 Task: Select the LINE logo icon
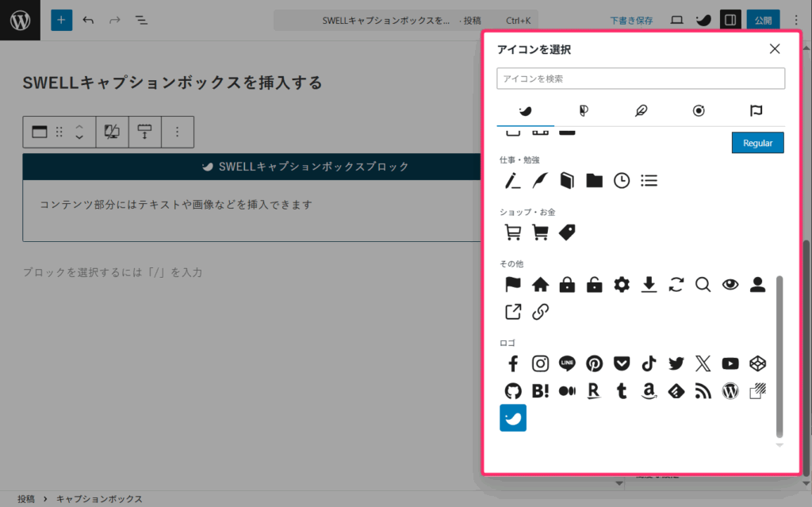point(567,363)
